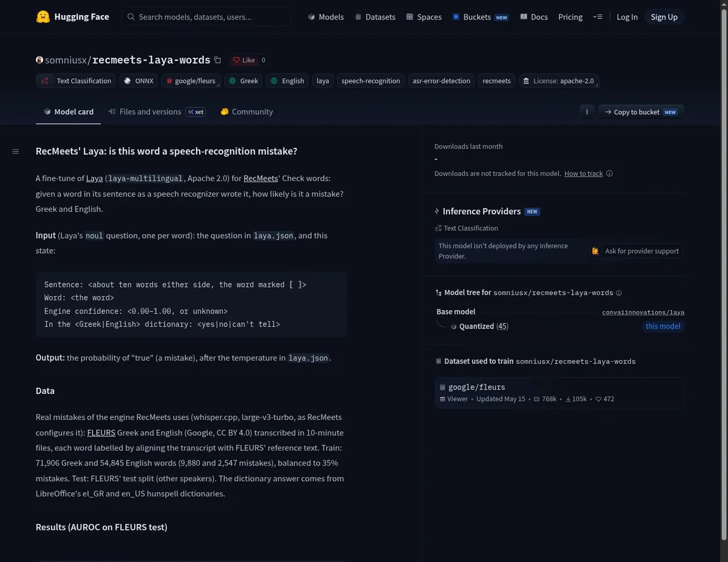Image resolution: width=728 pixels, height=562 pixels.
Task: Click Ask for provider support button
Action: (635, 251)
